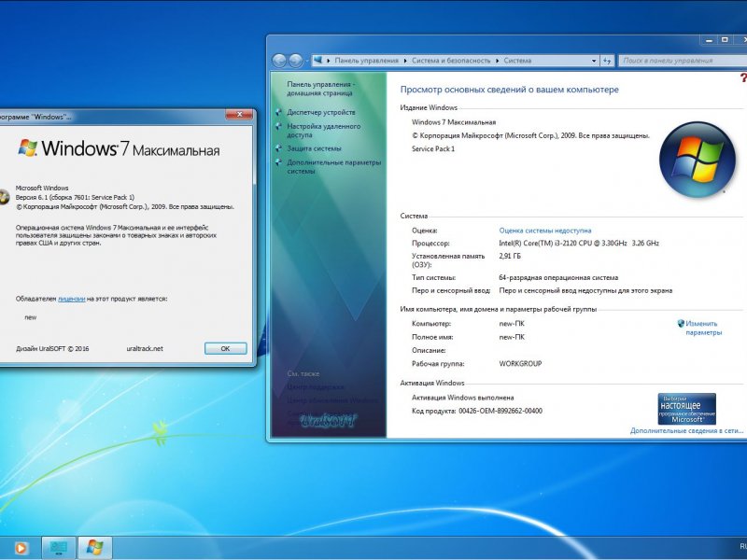Click shield icon beside Защита системы
Viewport: 747px width, 560px height.
coord(278,148)
